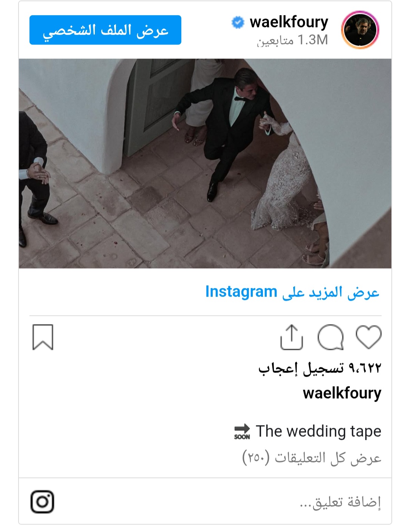The image size is (408, 532).
Task: Select 'The wedding tape' caption text
Action: (318, 431)
